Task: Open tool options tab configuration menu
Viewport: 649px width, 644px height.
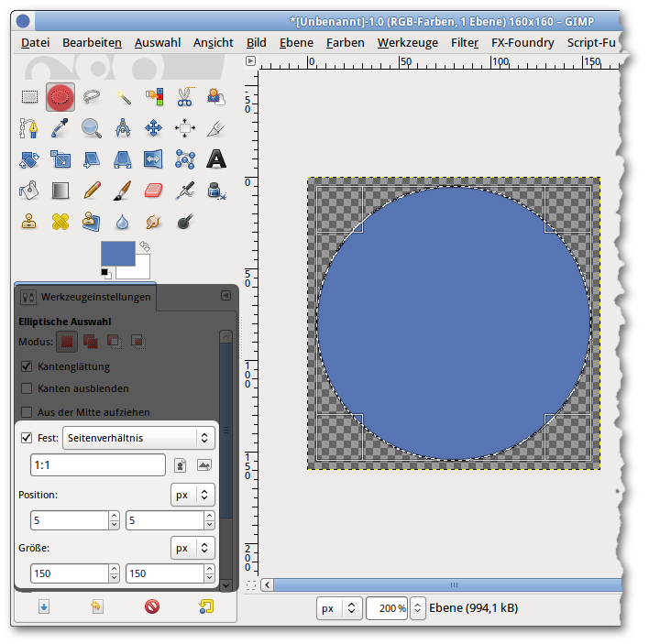Action: [226, 295]
